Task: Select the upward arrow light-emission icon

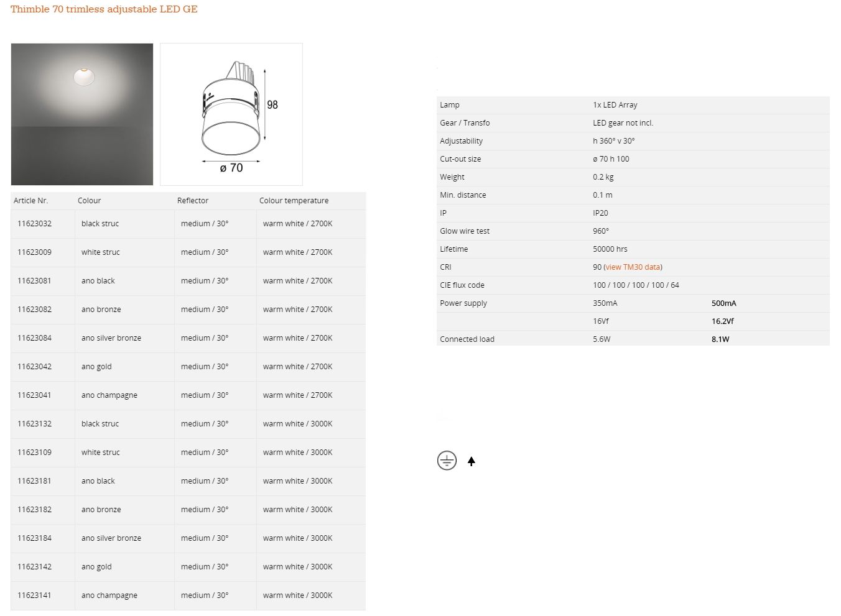Action: coord(472,461)
